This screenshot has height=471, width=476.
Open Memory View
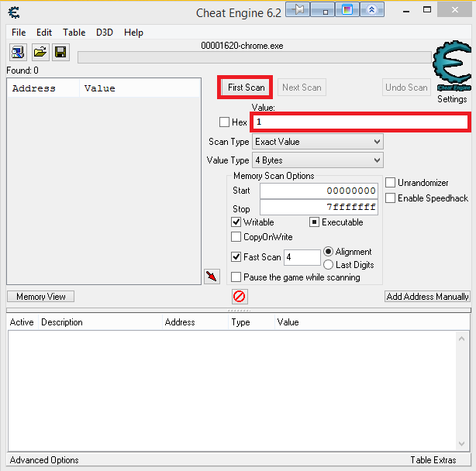[40, 296]
